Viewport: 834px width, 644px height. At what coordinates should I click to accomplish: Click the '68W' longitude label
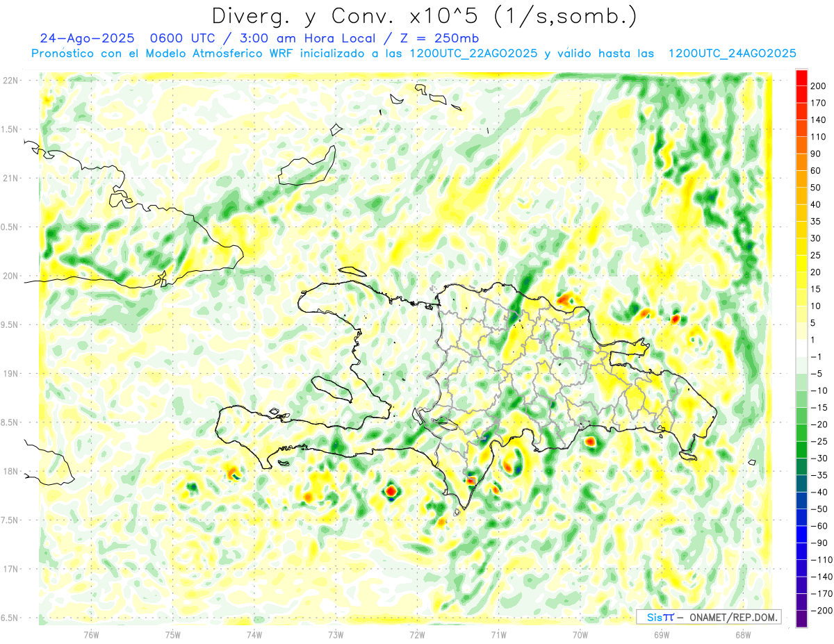point(743,634)
